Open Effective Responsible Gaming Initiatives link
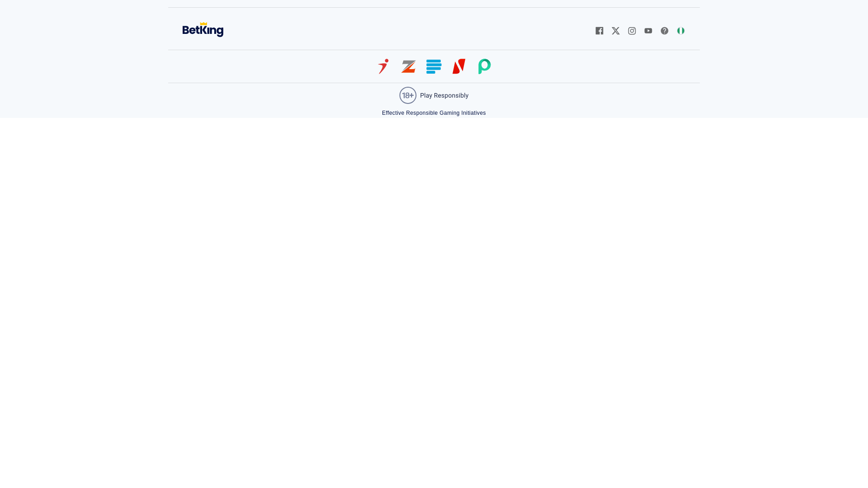Image resolution: width=868 pixels, height=488 pixels. point(434,113)
